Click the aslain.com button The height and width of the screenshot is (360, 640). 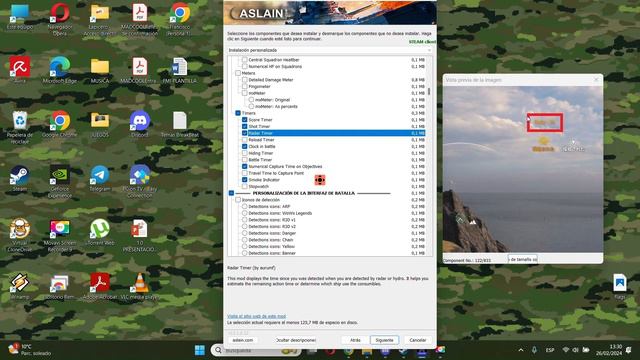[242, 340]
